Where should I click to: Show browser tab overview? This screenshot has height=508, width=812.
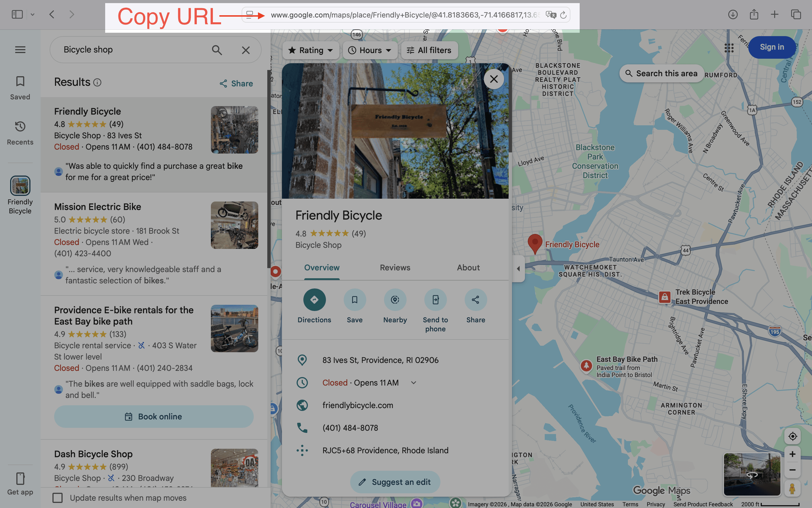pos(796,14)
